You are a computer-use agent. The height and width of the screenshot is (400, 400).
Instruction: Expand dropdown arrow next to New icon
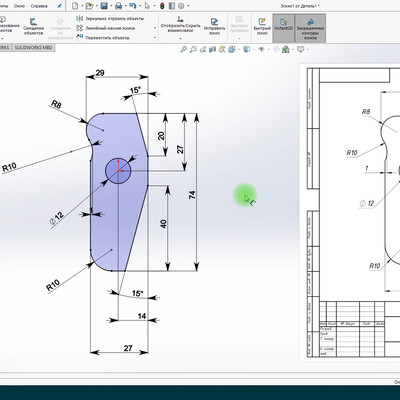coord(82,6)
